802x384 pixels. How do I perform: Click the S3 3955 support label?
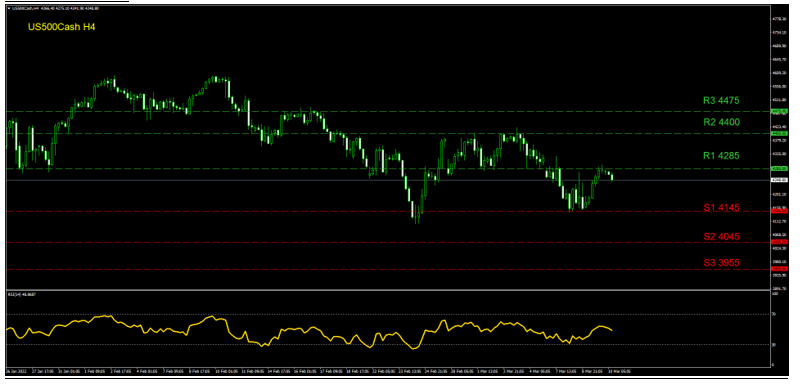point(721,262)
